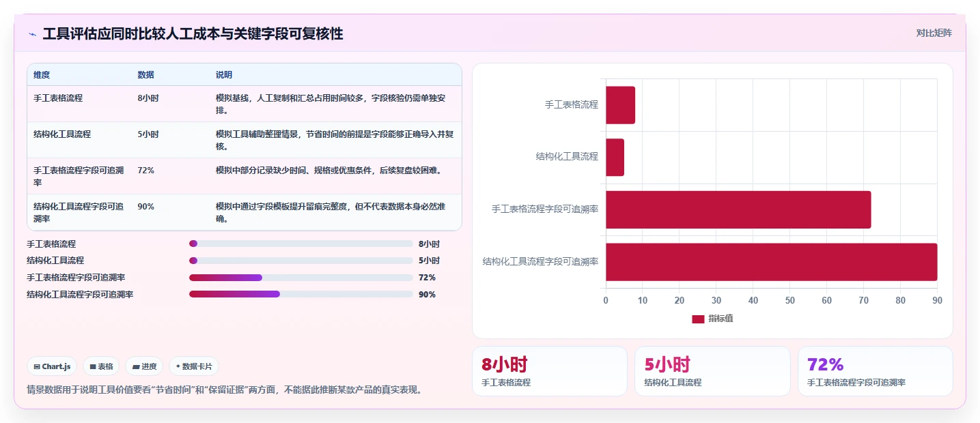Click the 对比矩阵 label

[x=934, y=33]
